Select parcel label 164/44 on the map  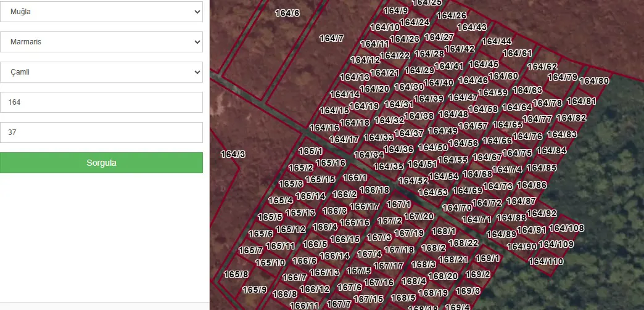[x=497, y=41]
